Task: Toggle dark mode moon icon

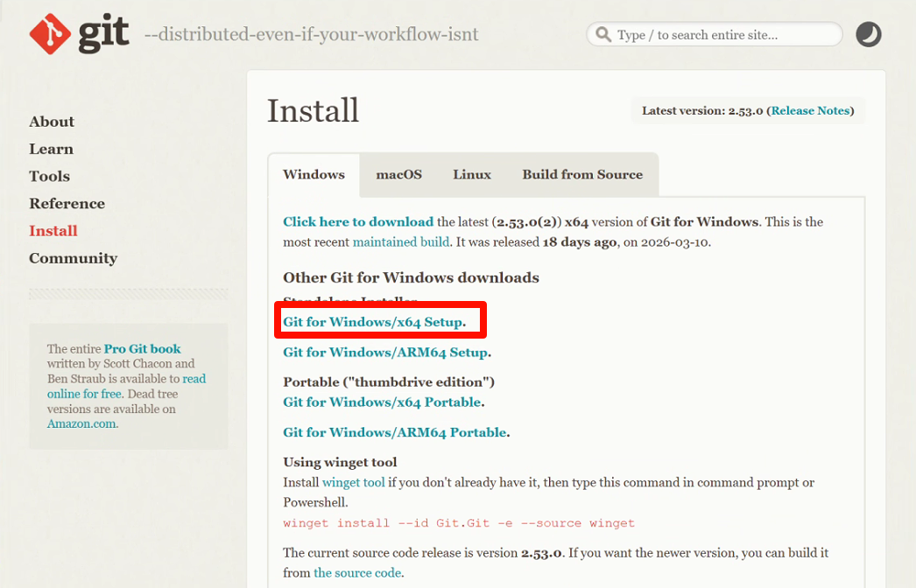Action: point(869,34)
